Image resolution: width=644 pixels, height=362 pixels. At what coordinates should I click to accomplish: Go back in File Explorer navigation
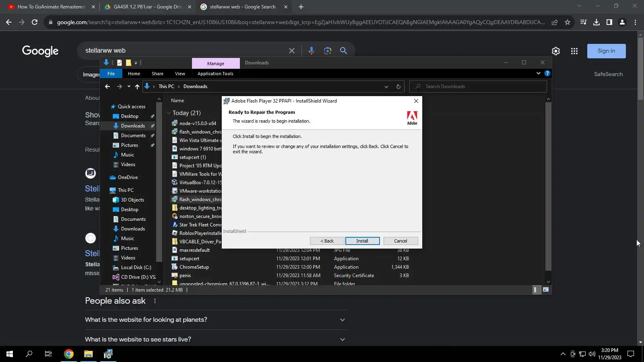(107, 86)
